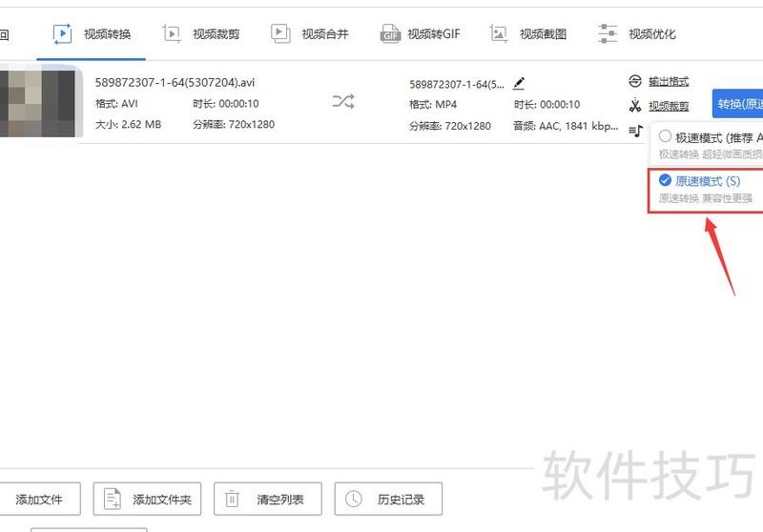The height and width of the screenshot is (532, 763).
Task: Click the music note audio icon
Action: (635, 131)
